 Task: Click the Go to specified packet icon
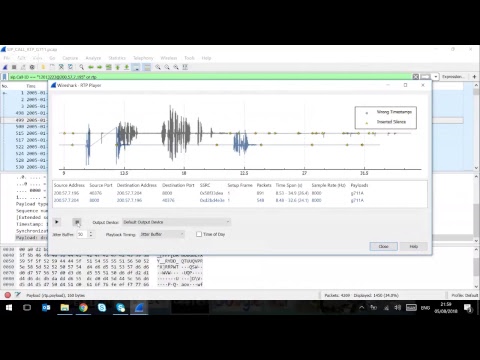click(108, 67)
